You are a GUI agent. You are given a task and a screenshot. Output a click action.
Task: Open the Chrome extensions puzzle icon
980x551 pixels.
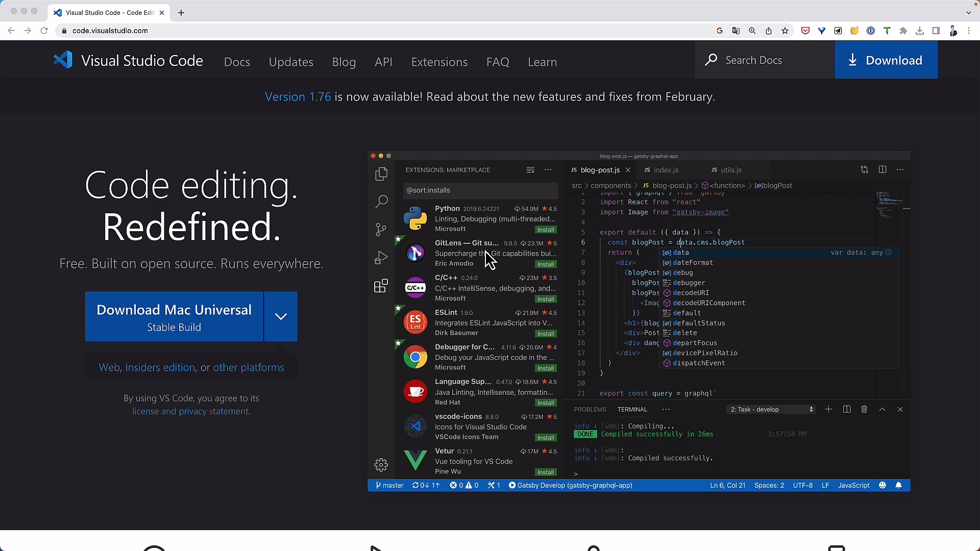[903, 31]
